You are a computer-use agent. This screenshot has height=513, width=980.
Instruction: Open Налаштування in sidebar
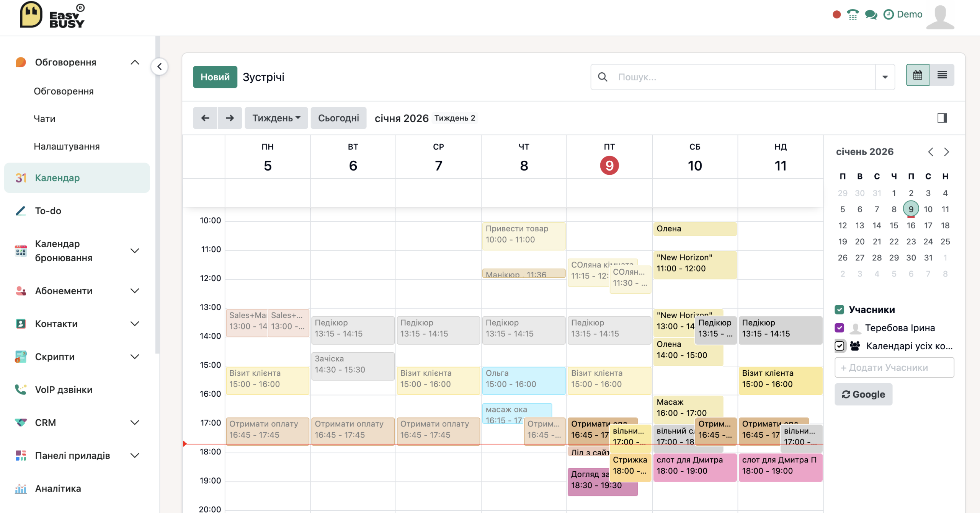[67, 146]
